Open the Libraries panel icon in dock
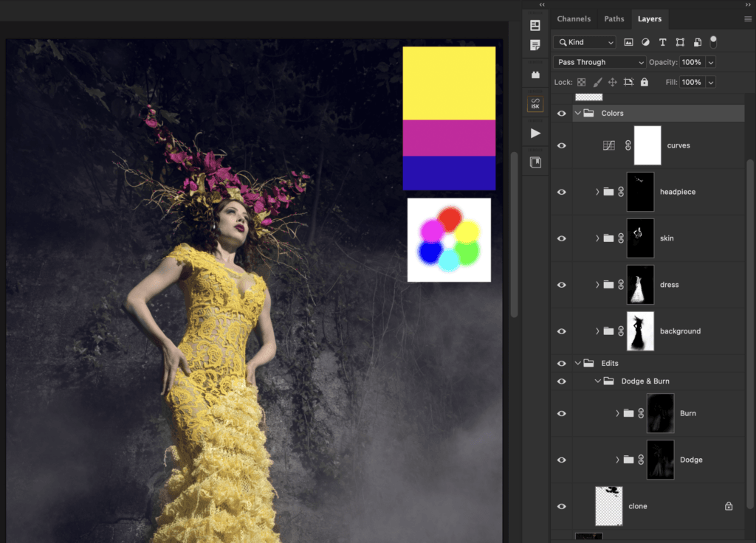Screen dimensions: 756x543 coord(535,162)
